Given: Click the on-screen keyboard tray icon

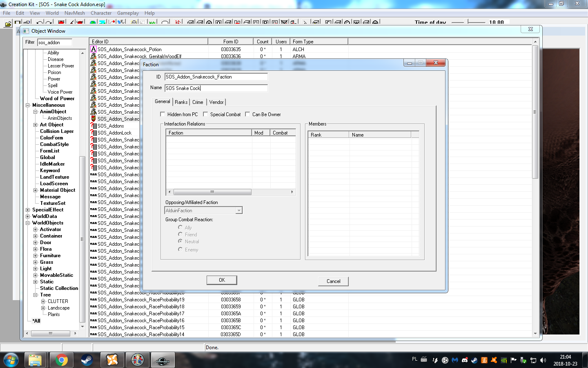Looking at the screenshot, I should [x=424, y=359].
